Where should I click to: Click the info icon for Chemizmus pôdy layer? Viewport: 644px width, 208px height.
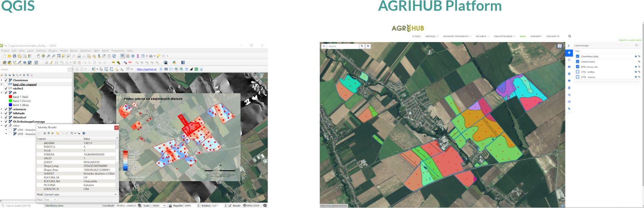point(636,56)
